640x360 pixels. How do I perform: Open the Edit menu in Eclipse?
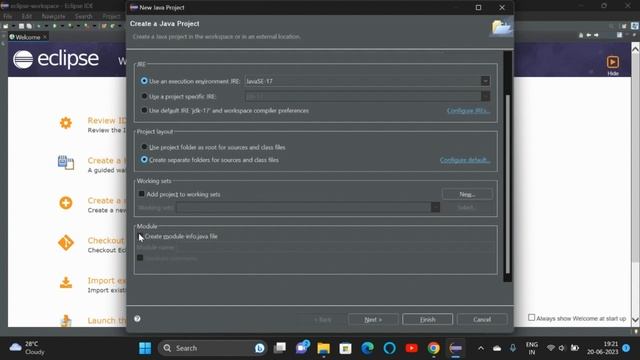point(27,16)
